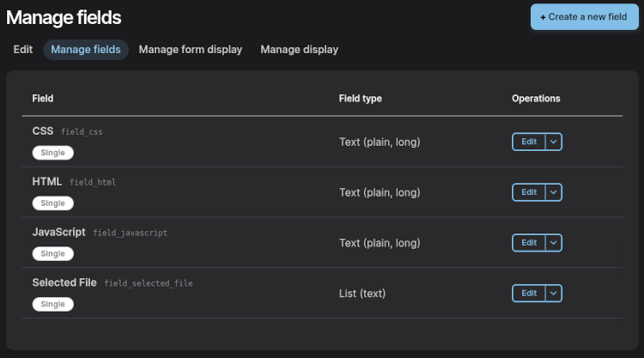Open operations chevron in the HTML row
644x358 pixels.
coord(554,192)
